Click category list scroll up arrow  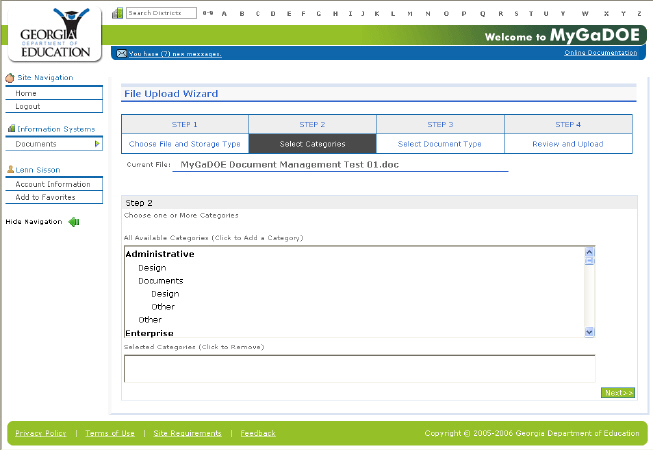[x=589, y=252]
